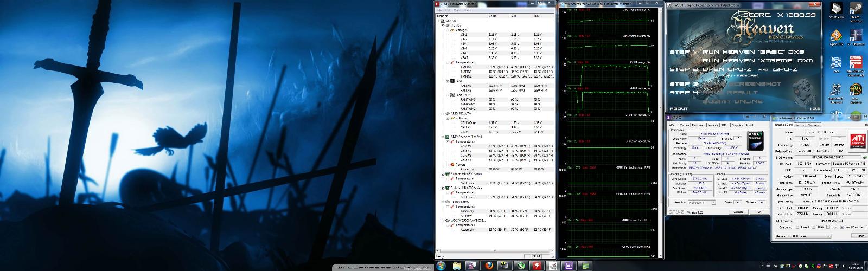Open Help menu in HWMonitor
The image size is (868, 271).
point(467,10)
